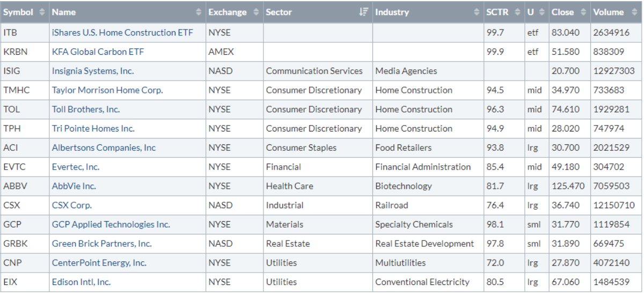
Task: Click sort arrows icon in Volume column
Action: 634,12
